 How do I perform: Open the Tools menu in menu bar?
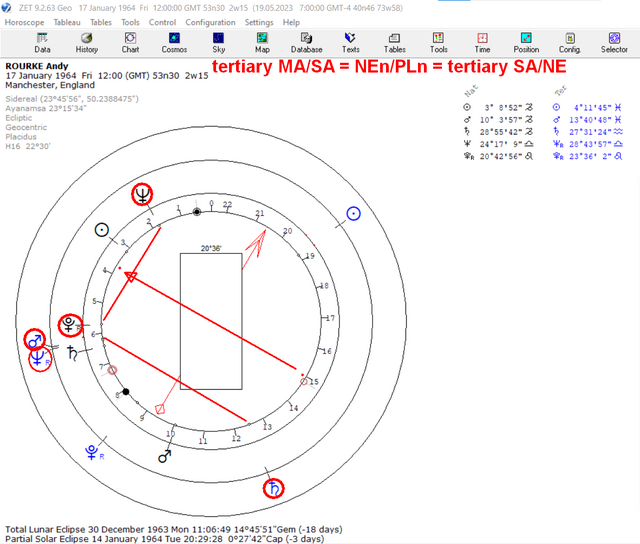click(x=130, y=22)
